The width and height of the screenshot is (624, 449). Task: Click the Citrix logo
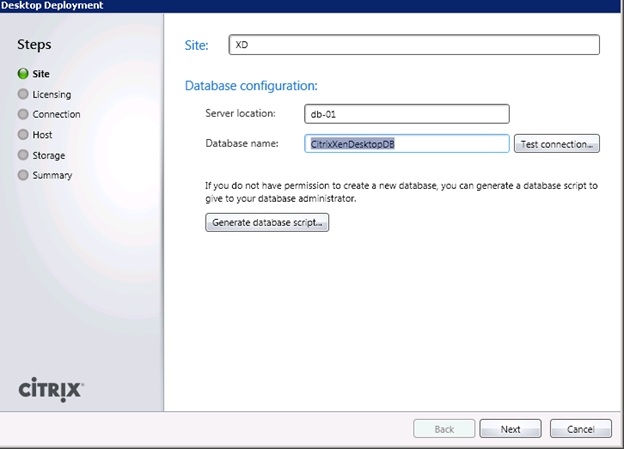tap(51, 389)
